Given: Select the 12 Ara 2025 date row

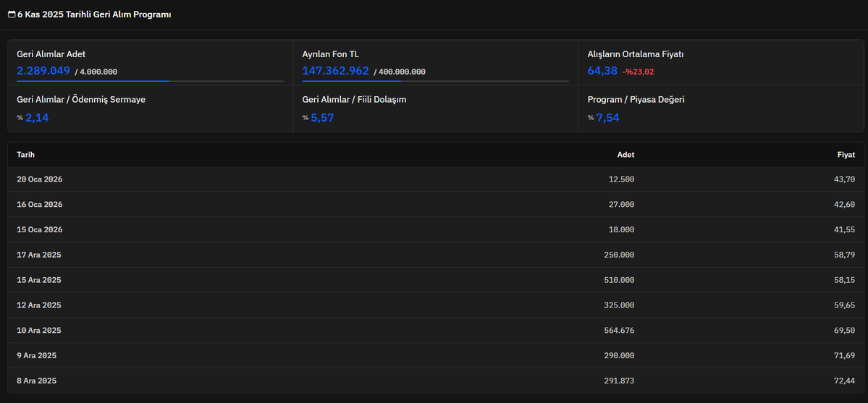Looking at the screenshot, I should (x=436, y=305).
